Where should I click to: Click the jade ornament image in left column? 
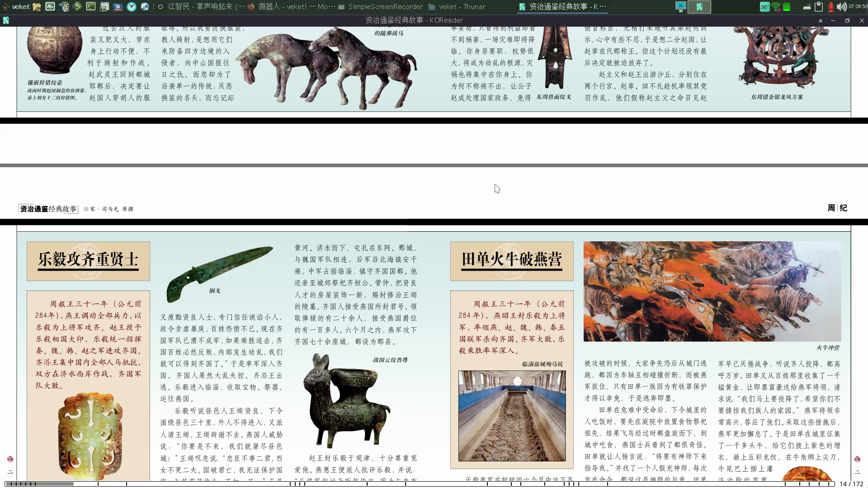[x=90, y=436]
